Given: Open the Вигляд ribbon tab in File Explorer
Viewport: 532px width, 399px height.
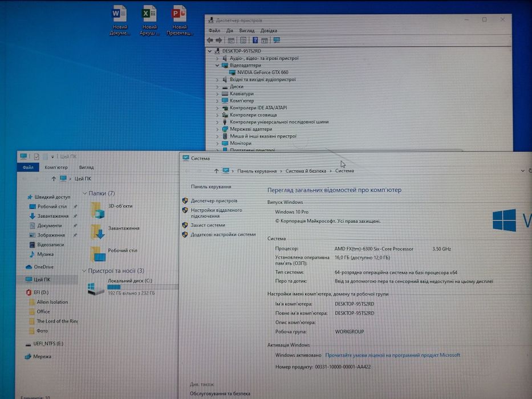Looking at the screenshot, I should point(87,167).
